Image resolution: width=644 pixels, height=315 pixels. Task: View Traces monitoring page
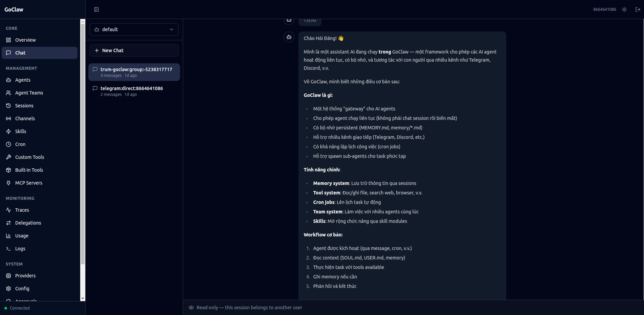pyautogui.click(x=22, y=210)
